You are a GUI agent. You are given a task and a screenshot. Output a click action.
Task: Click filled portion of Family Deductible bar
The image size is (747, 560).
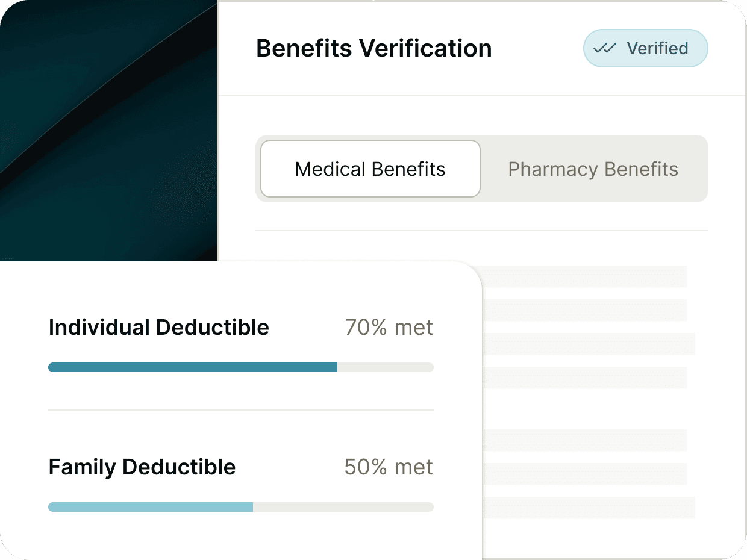(151, 507)
